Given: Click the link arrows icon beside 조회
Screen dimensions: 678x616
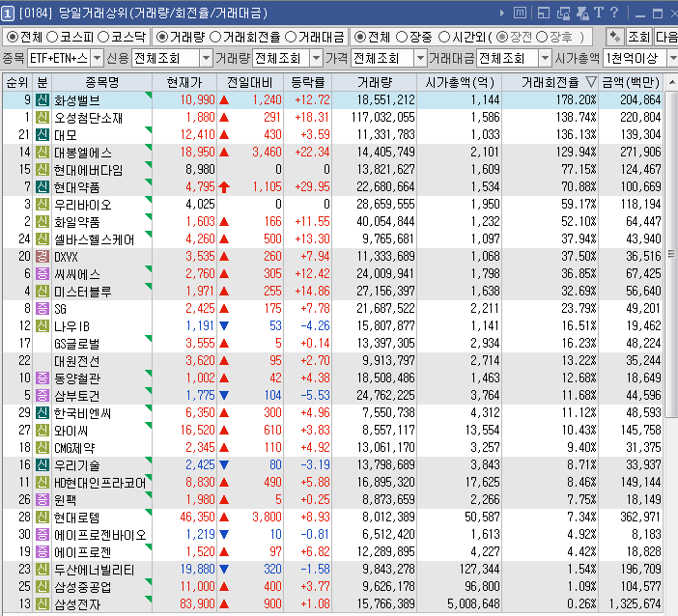Looking at the screenshot, I should (614, 37).
